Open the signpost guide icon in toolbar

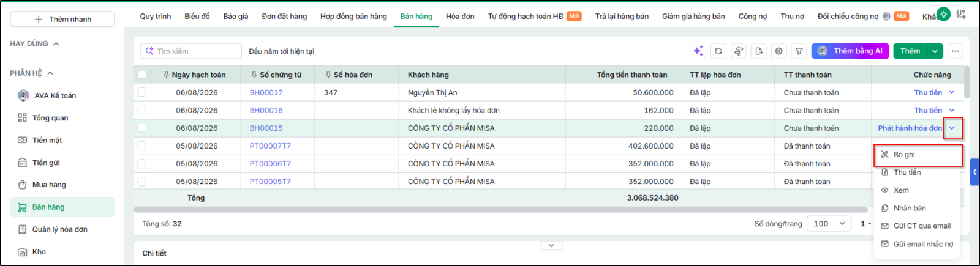click(x=739, y=51)
